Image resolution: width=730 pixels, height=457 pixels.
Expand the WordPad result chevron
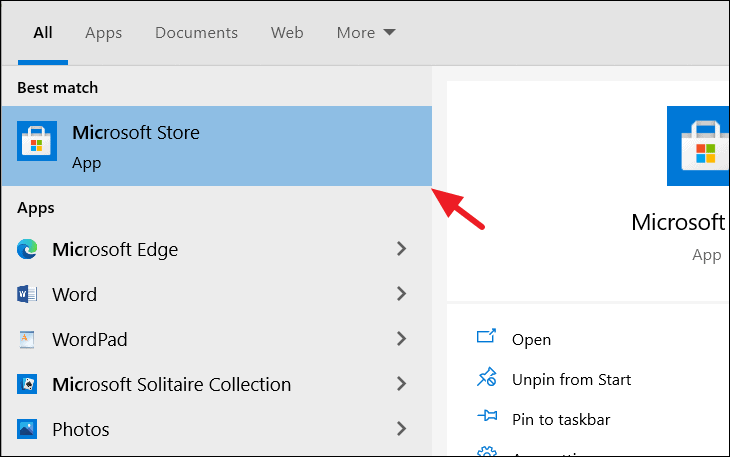click(x=401, y=339)
